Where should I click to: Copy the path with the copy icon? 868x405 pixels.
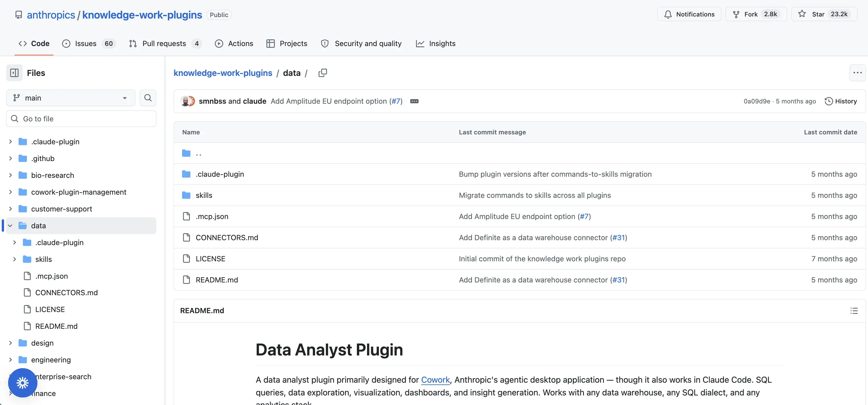coord(322,73)
